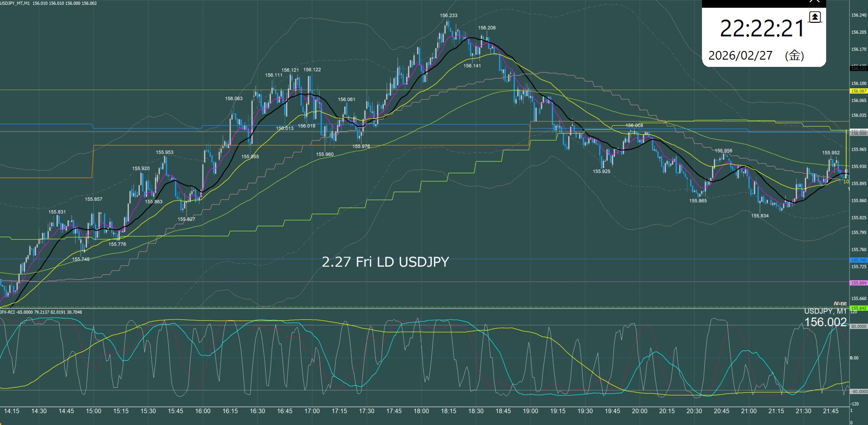Close the clock widget with the X

(814, 2)
